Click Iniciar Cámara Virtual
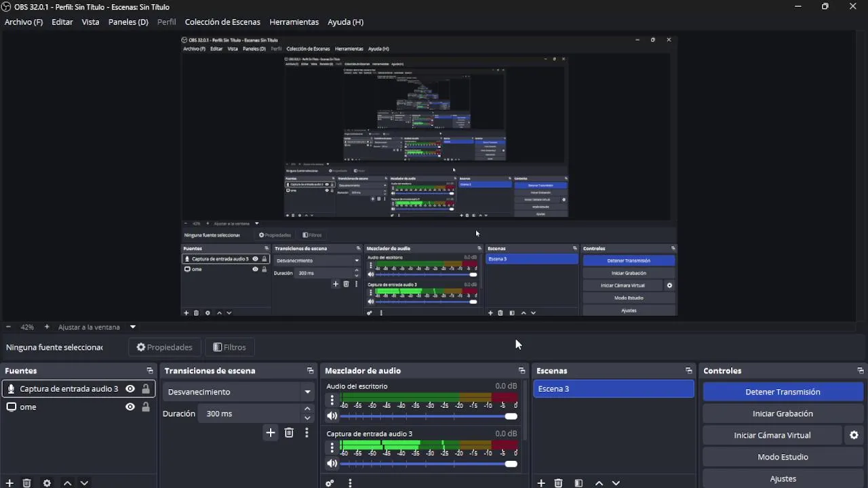This screenshot has height=488, width=868. tap(772, 435)
